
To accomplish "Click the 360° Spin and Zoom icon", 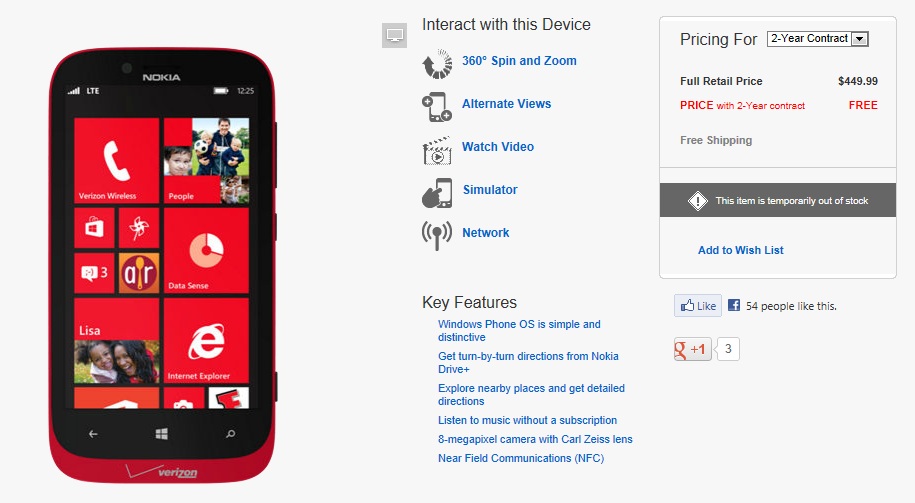I will click(437, 63).
